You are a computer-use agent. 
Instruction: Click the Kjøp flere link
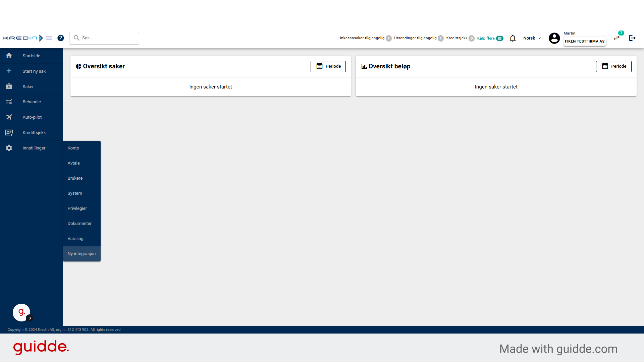(x=486, y=38)
